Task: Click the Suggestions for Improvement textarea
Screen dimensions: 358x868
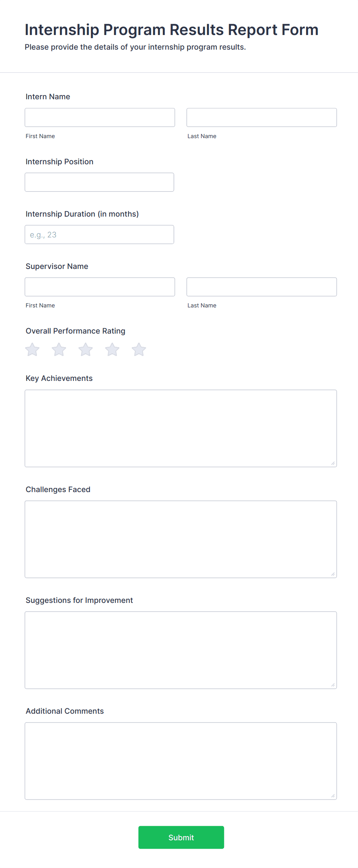Action: [181, 650]
